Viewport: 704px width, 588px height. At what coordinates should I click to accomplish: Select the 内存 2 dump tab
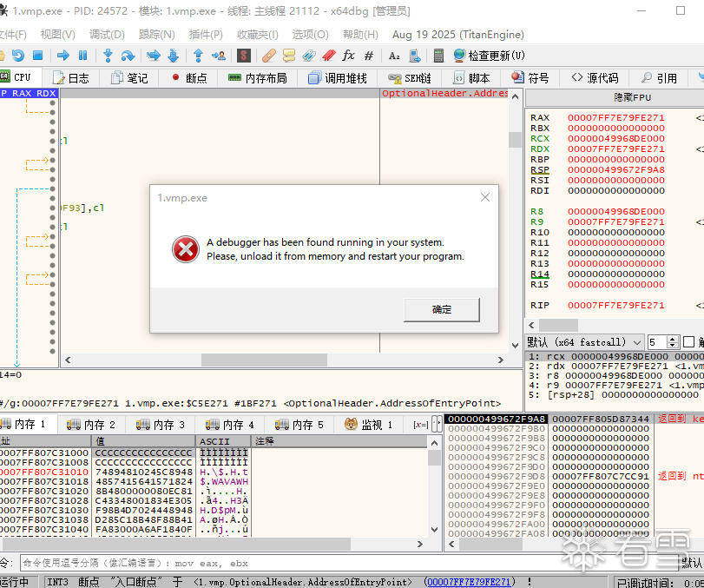click(91, 424)
